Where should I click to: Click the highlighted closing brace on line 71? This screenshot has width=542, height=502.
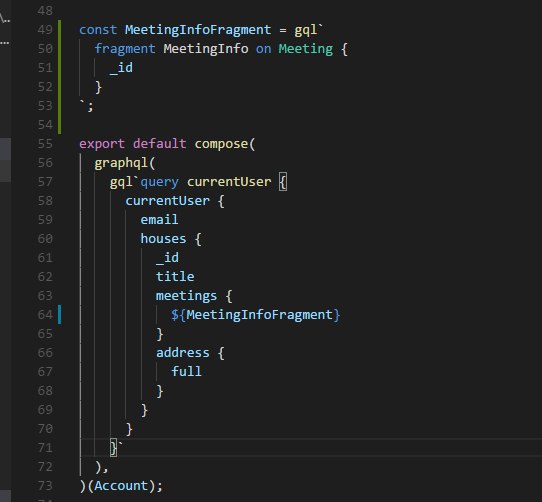[x=113, y=448]
